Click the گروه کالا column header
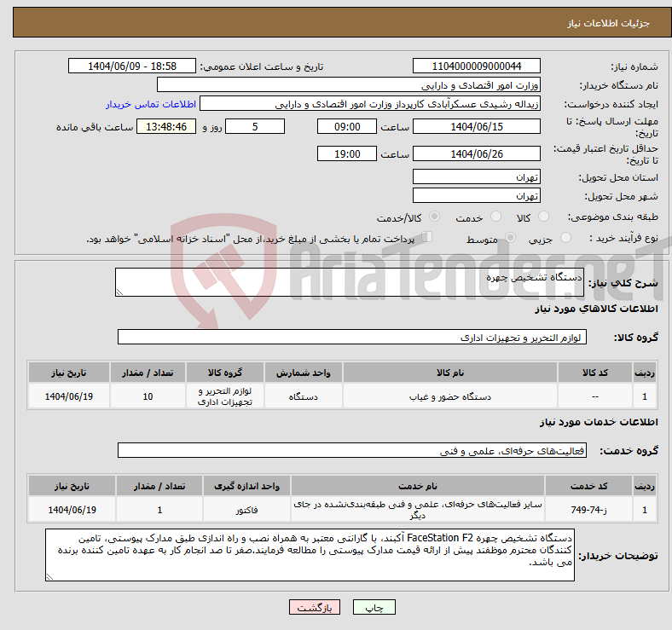672x630 pixels. [x=225, y=373]
